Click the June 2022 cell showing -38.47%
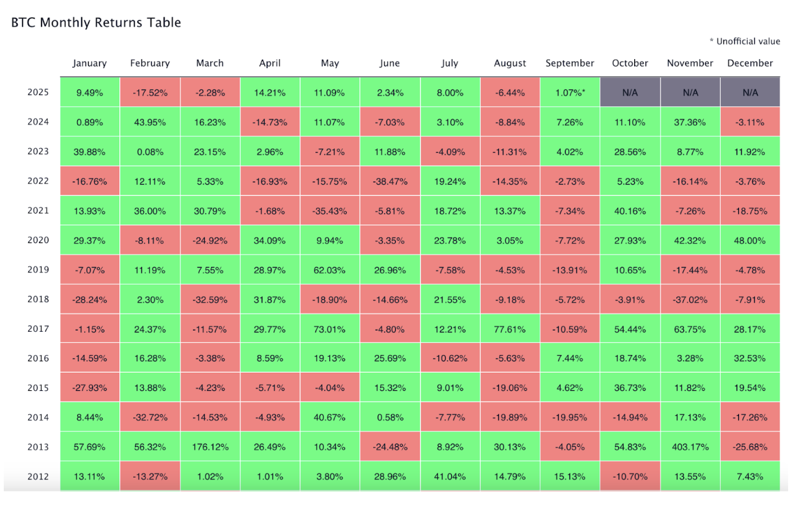Viewport: 812px width, 514px height. [x=390, y=181]
